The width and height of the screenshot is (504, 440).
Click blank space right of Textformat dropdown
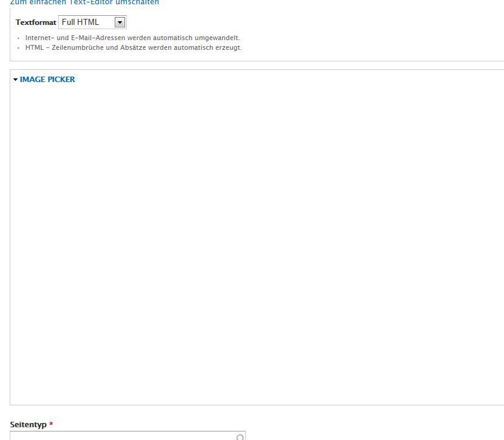[x=304, y=22]
